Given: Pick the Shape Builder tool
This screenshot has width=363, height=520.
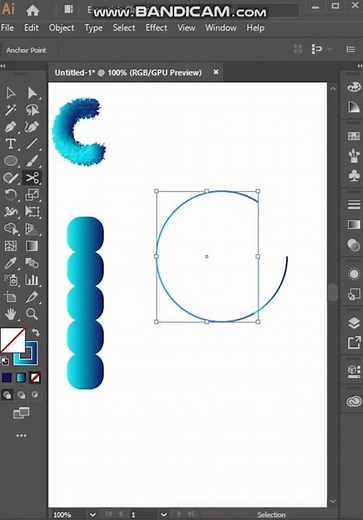Looking at the screenshot, I should tap(11, 229).
